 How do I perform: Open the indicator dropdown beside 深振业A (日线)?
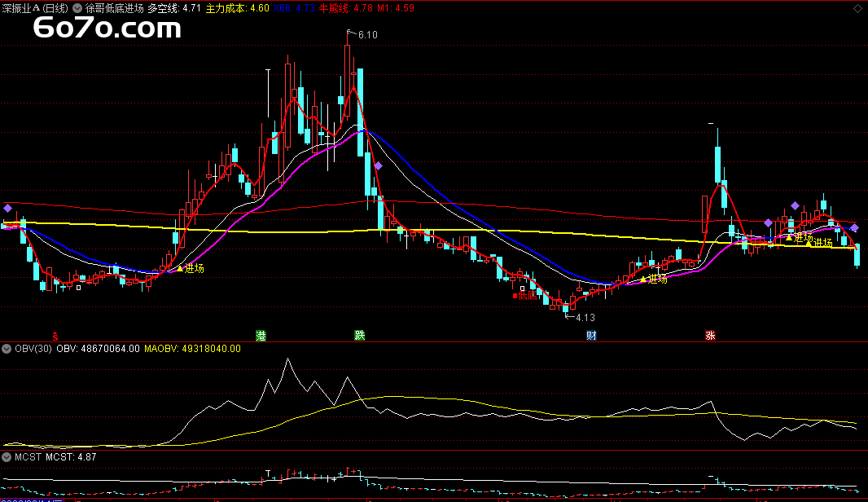(77, 8)
